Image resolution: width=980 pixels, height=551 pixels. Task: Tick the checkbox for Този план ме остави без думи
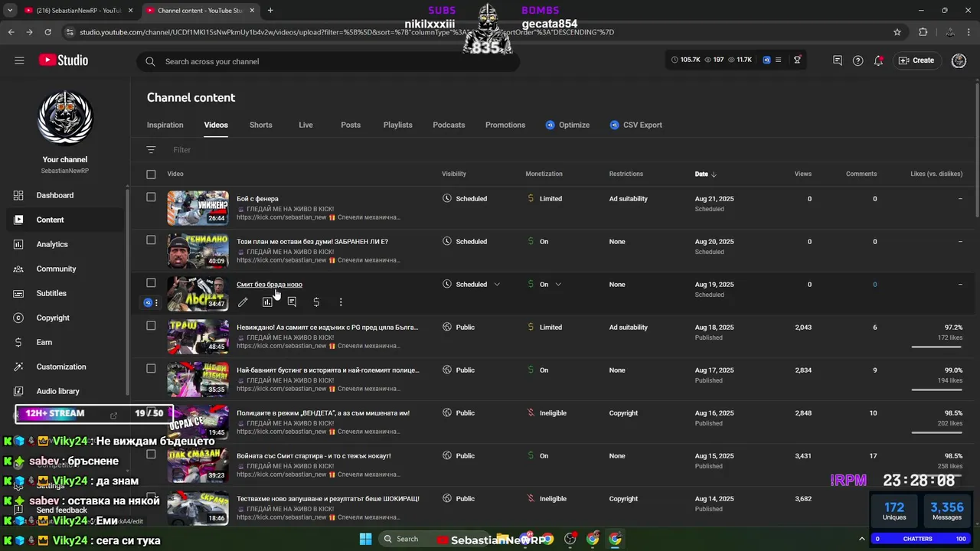[x=151, y=240]
